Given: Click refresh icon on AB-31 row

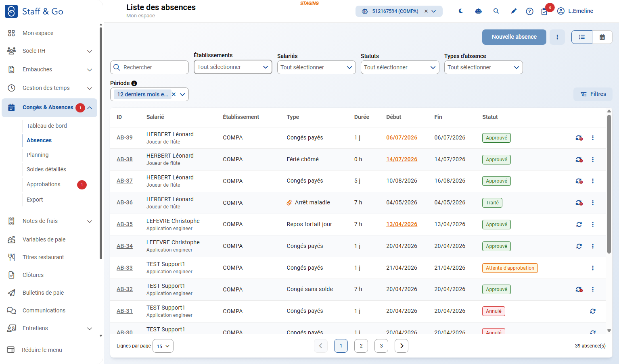Looking at the screenshot, I should click(x=593, y=311).
